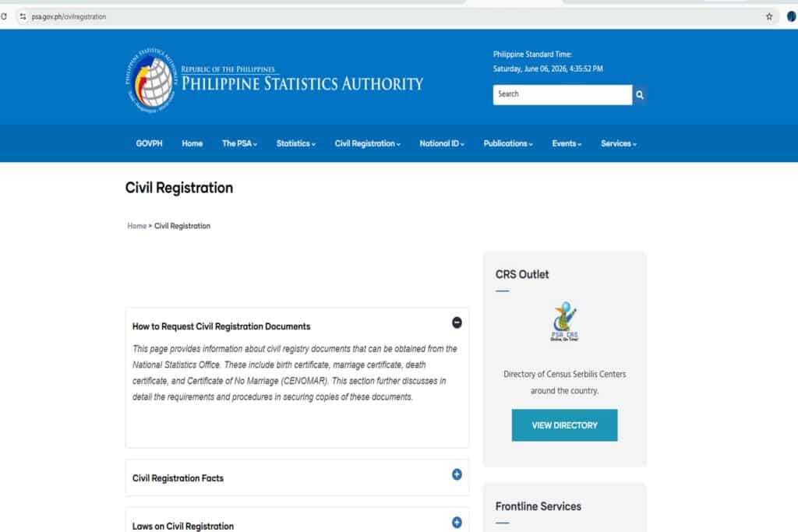Screen dimensions: 798x532
Task: Expand the Laws on Civil Registration section
Action: click(457, 523)
